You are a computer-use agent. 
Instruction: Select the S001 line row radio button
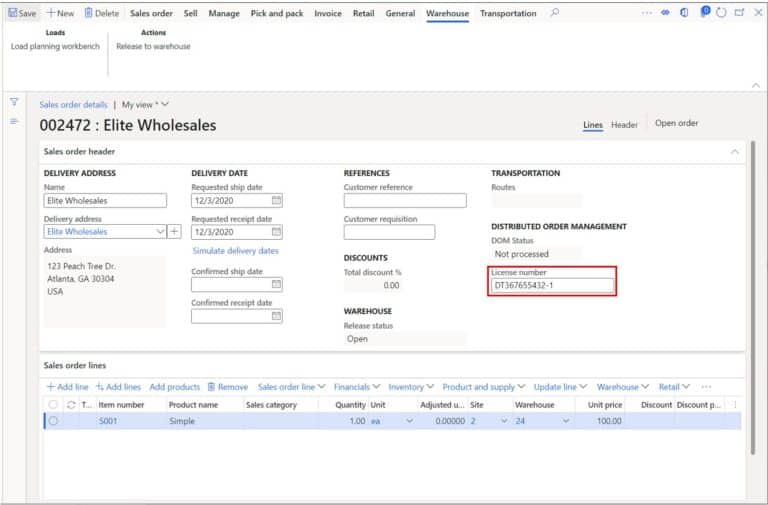[53, 421]
